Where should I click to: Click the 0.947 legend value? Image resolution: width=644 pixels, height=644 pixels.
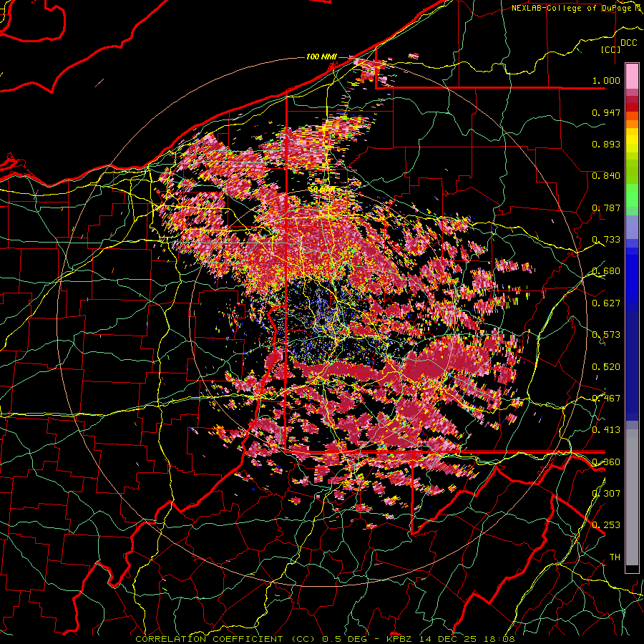pos(606,112)
